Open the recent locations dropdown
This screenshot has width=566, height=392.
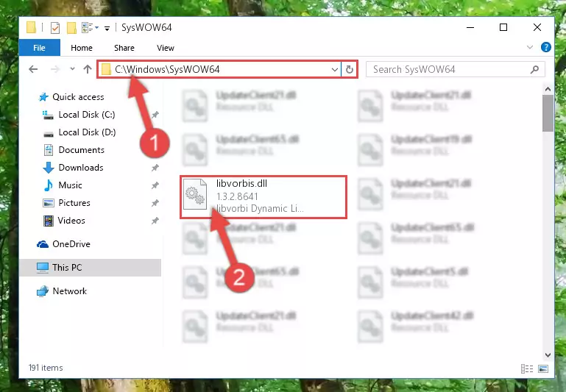[x=72, y=68]
